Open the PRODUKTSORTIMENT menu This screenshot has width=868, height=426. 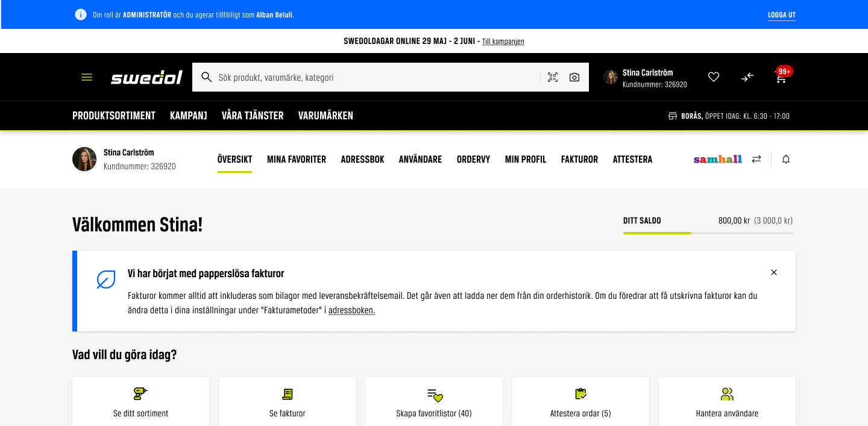114,116
